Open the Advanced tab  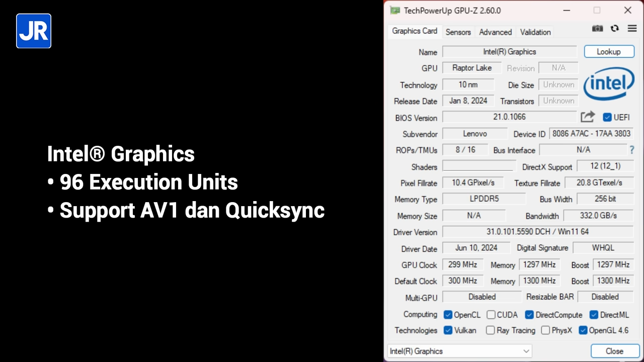pos(495,32)
